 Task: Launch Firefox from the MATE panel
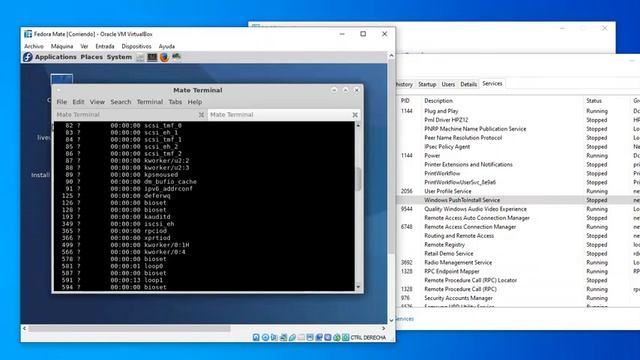pyautogui.click(x=164, y=57)
